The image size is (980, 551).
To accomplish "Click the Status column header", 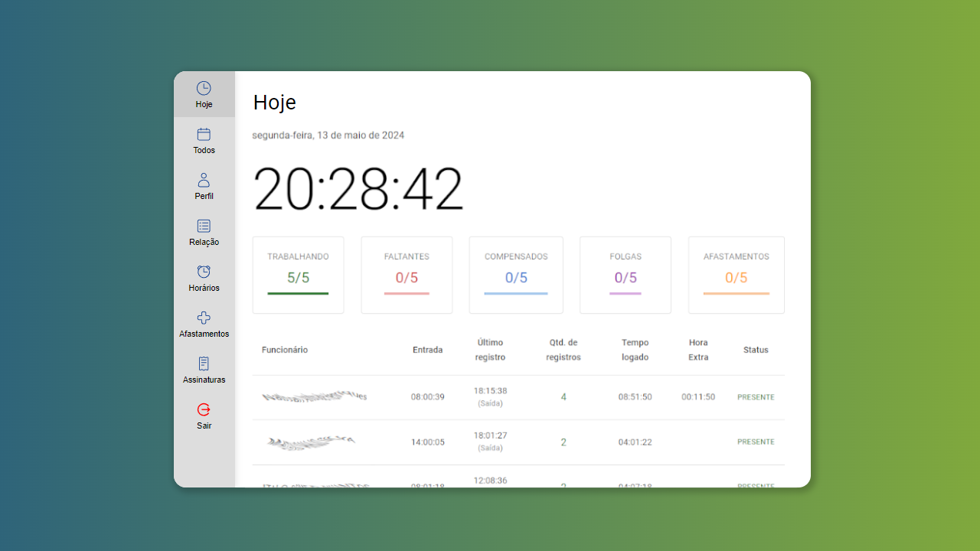I will tap(756, 350).
